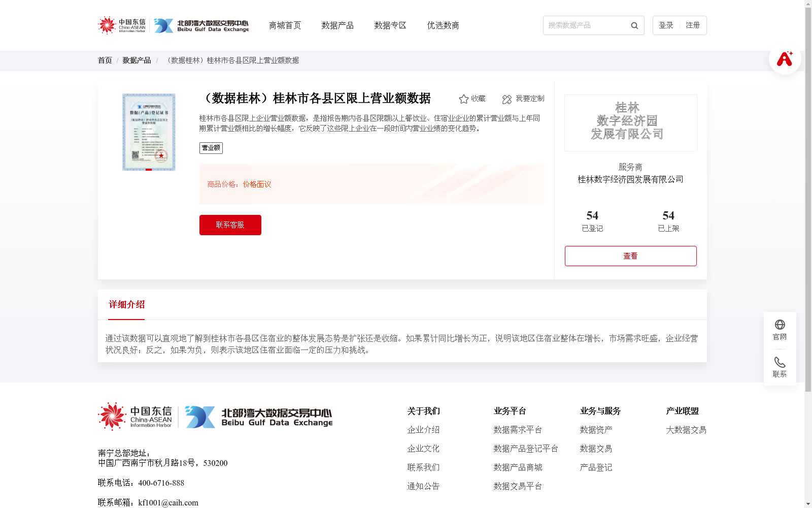The height and width of the screenshot is (508, 812).
Task: Click the 注册 link
Action: pos(693,24)
